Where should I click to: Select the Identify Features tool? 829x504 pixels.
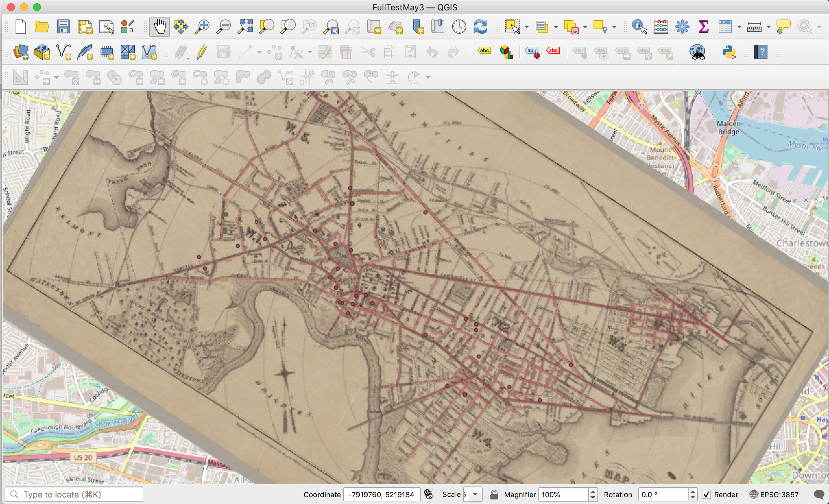click(639, 27)
